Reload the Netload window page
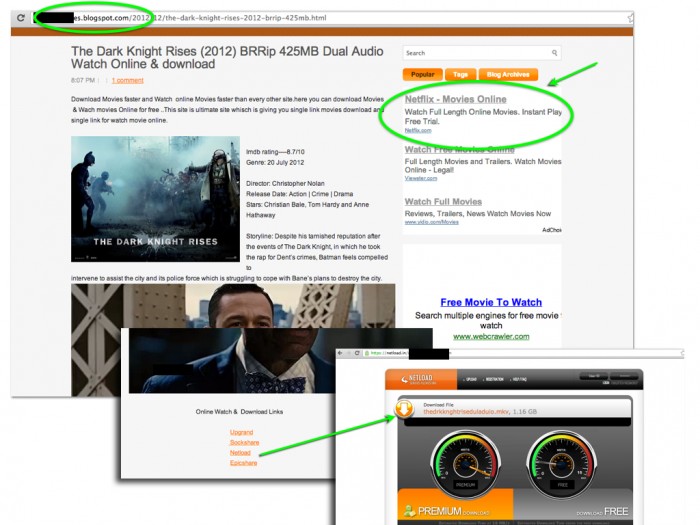The width and height of the screenshot is (700, 525). pos(357,353)
